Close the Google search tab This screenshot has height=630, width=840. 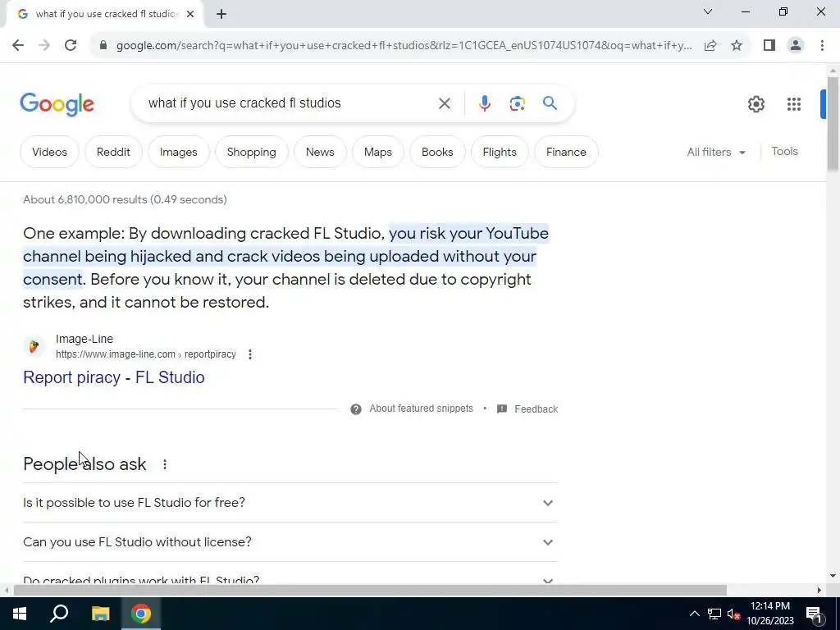point(190,15)
